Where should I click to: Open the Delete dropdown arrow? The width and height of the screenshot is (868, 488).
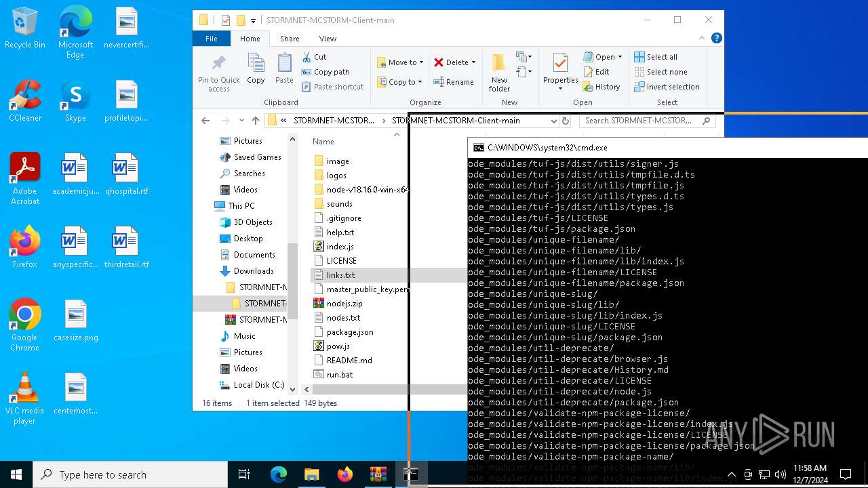click(473, 62)
